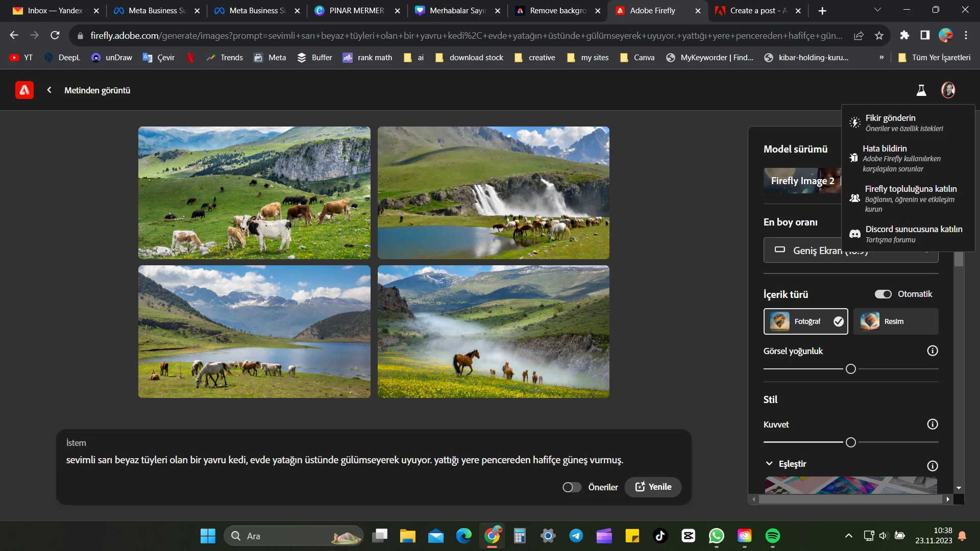980x551 pixels.
Task: Click info icon next to Kuvvet
Action: pyautogui.click(x=933, y=424)
